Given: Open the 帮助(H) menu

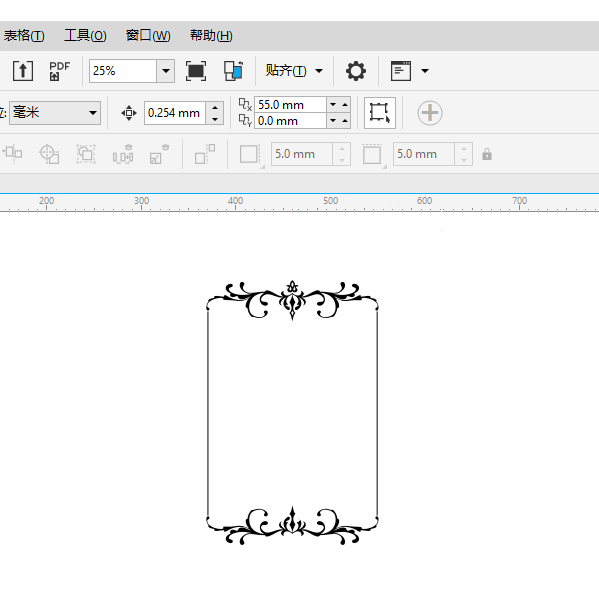Looking at the screenshot, I should [211, 36].
